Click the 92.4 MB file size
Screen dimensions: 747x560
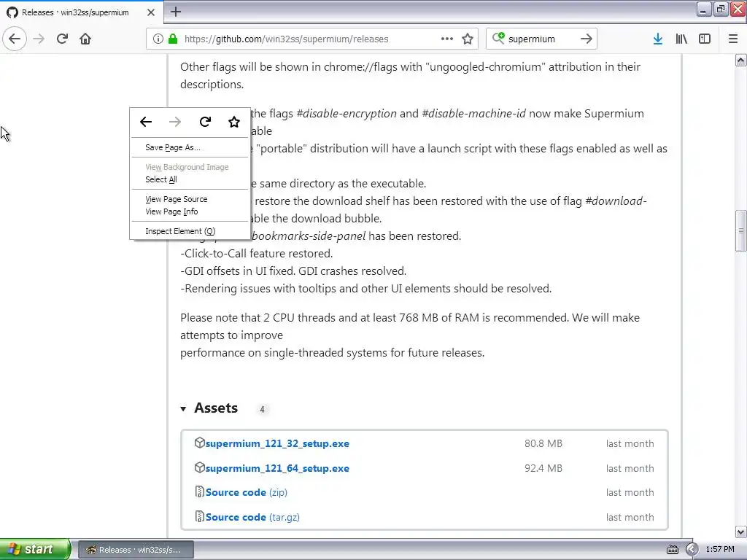(x=543, y=468)
